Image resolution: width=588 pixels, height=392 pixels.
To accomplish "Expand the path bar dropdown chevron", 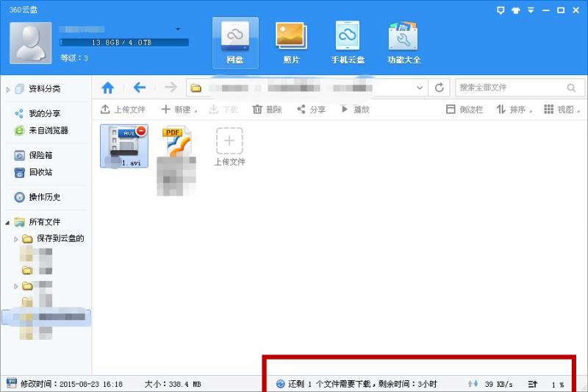I will 420,88.
